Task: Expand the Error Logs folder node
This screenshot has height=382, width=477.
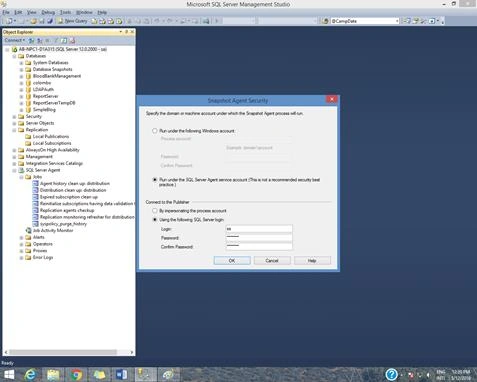Action: (21, 257)
